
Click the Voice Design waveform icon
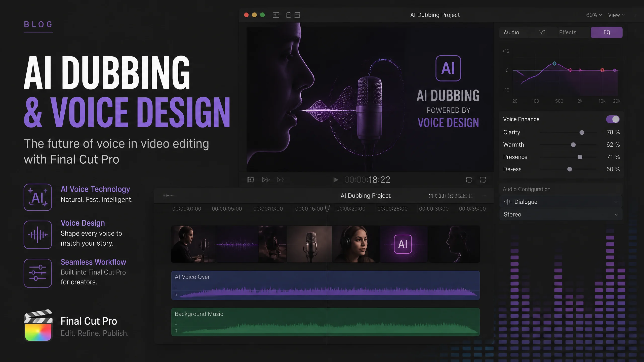[x=38, y=235]
